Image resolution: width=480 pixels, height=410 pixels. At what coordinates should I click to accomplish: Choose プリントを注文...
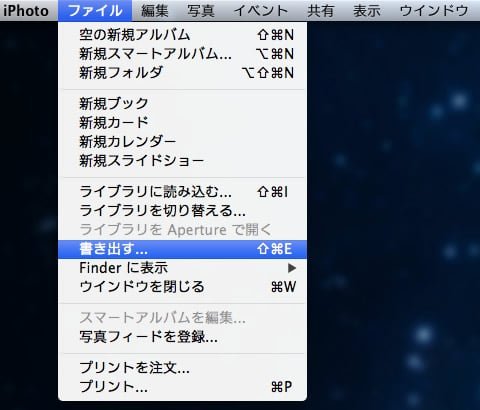click(x=182, y=368)
